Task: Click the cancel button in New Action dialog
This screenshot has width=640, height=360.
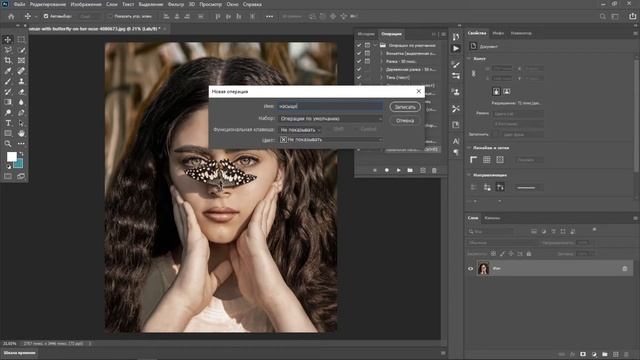Action: tap(405, 121)
